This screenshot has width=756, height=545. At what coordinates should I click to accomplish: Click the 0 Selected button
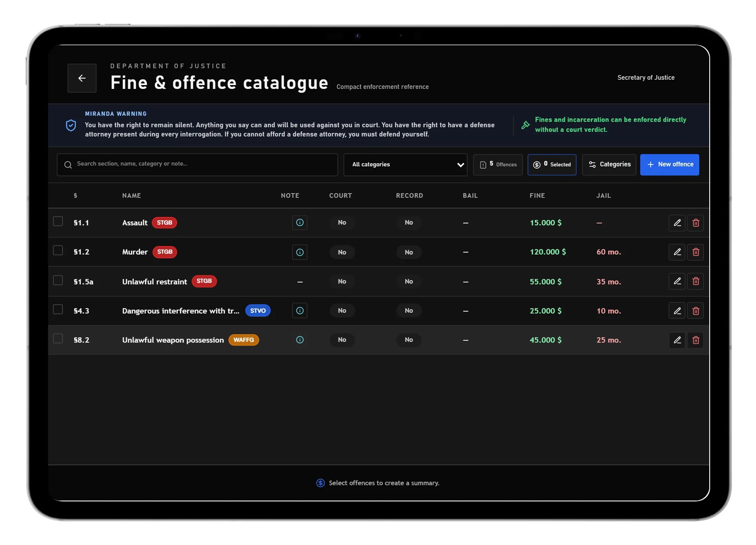point(552,165)
